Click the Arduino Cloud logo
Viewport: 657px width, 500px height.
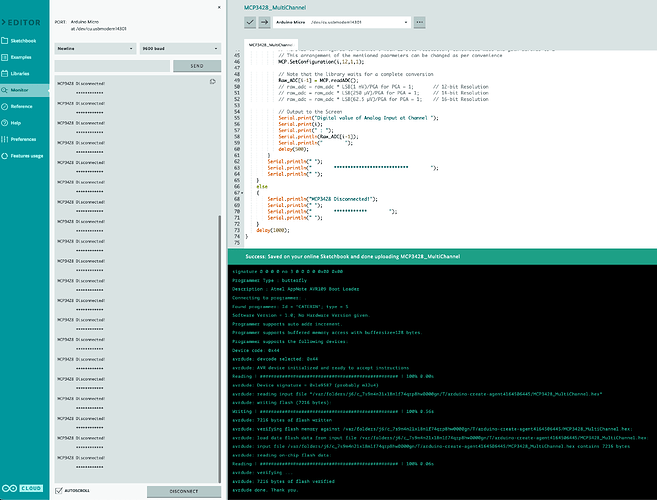coord(22,488)
